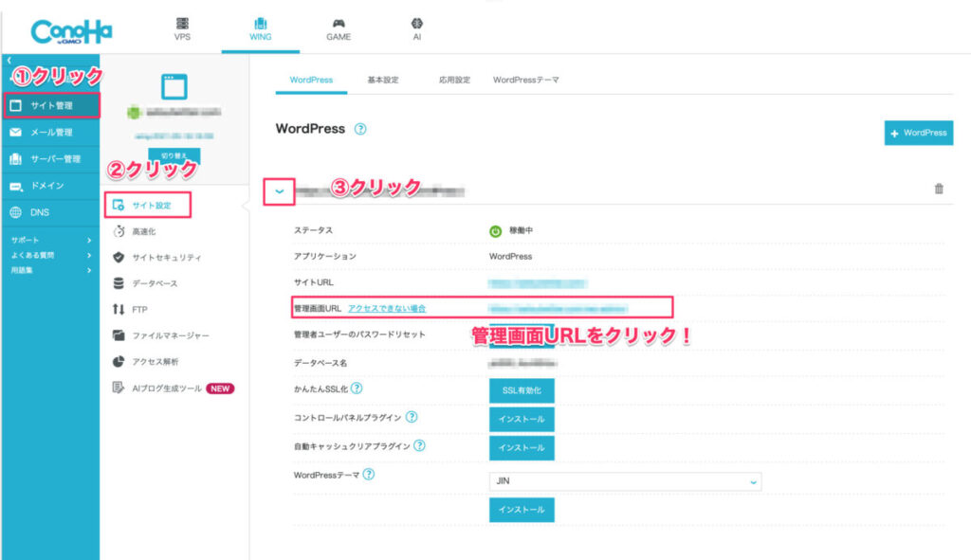The image size is (971, 560).
Task: Open DNS in the sidebar
Action: tap(51, 212)
